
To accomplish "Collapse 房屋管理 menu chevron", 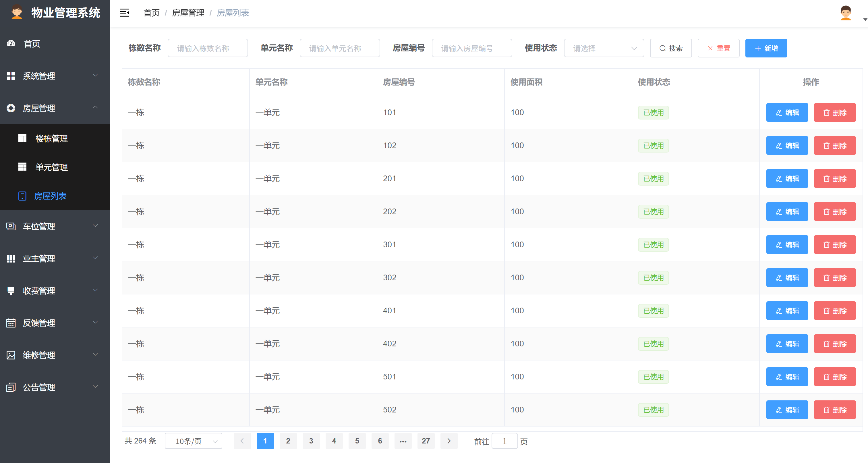I will pos(95,107).
